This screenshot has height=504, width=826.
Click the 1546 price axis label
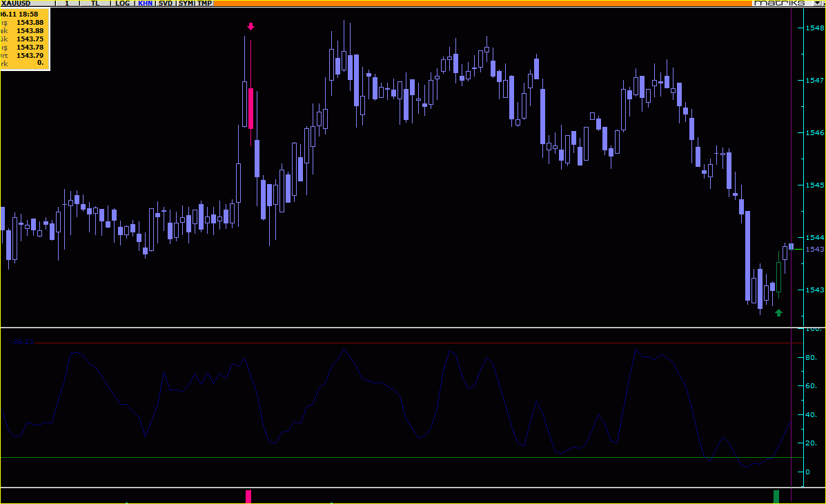(x=814, y=133)
